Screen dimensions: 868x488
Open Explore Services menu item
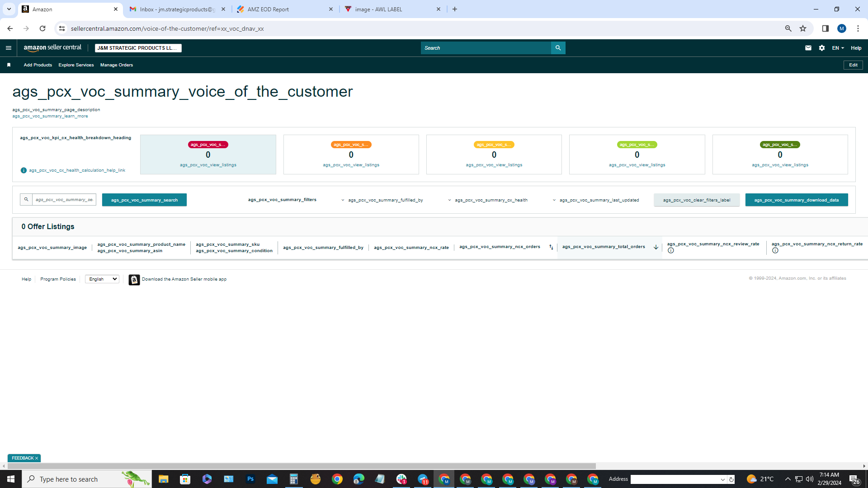pyautogui.click(x=76, y=65)
